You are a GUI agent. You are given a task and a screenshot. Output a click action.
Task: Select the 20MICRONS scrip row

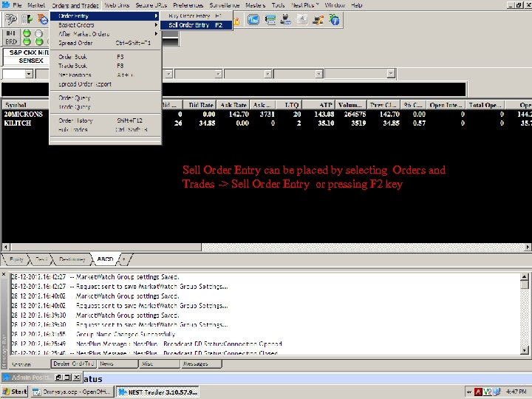coord(266,115)
